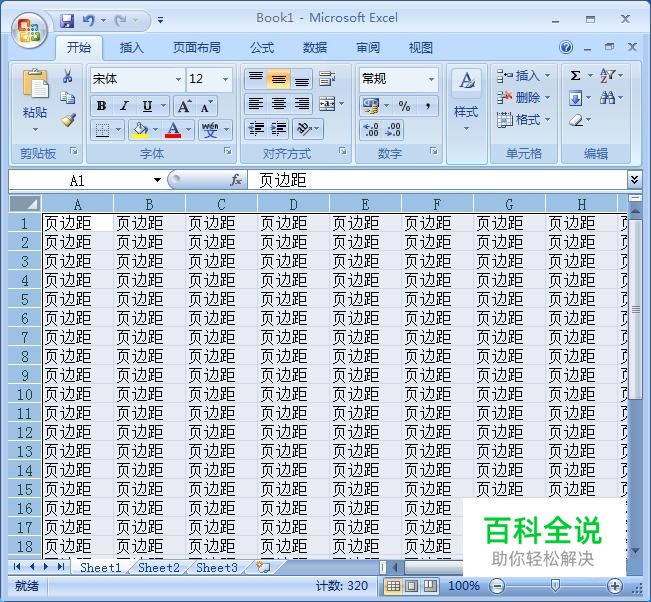The width and height of the screenshot is (651, 602).
Task: Click 格式 cells button
Action: 524,120
